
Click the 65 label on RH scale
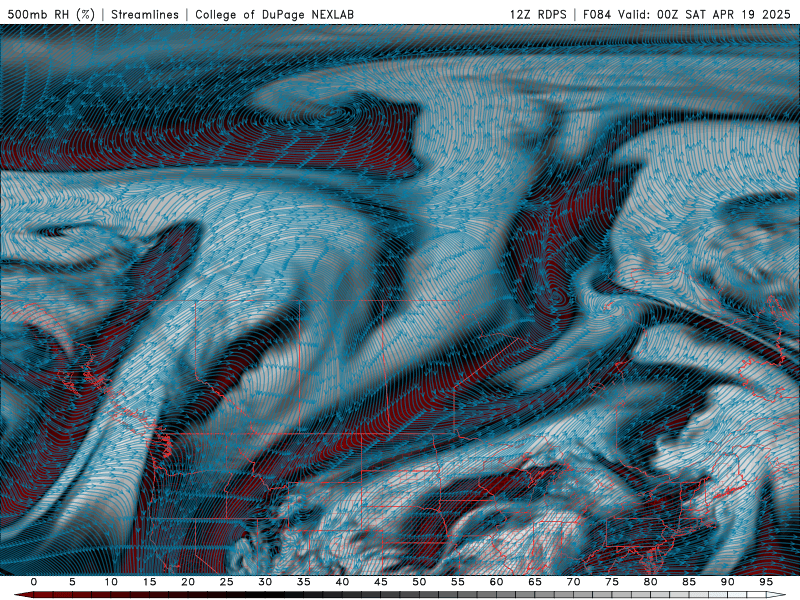(x=535, y=582)
